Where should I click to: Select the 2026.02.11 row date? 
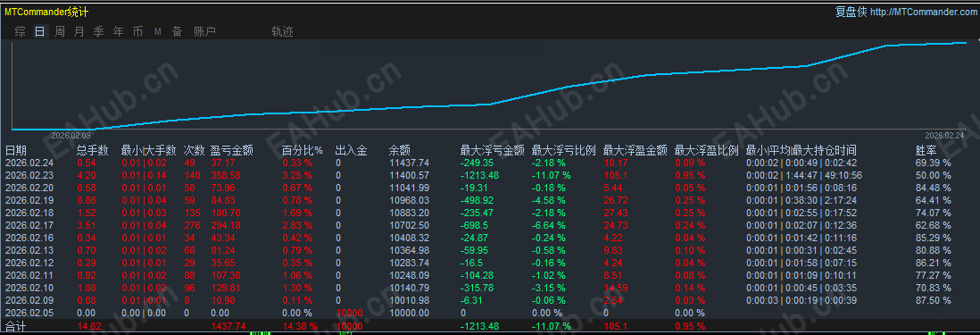[29, 275]
